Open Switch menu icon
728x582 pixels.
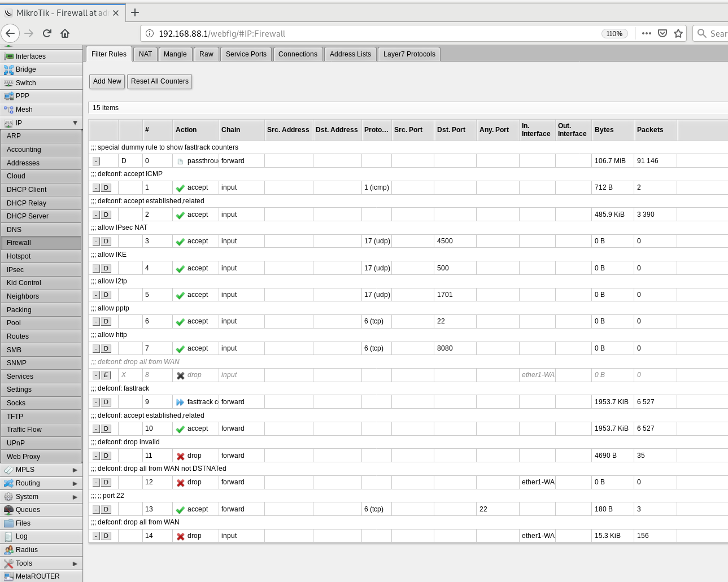(x=8, y=83)
